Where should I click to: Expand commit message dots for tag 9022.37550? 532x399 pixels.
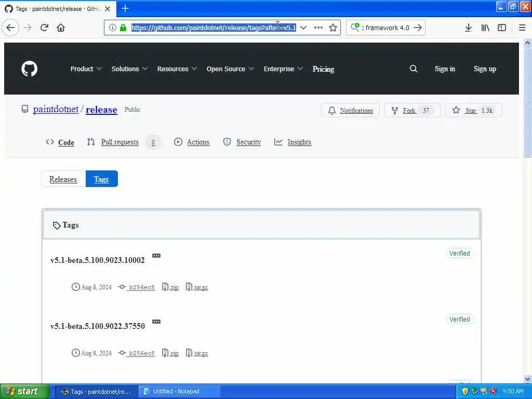click(x=156, y=321)
